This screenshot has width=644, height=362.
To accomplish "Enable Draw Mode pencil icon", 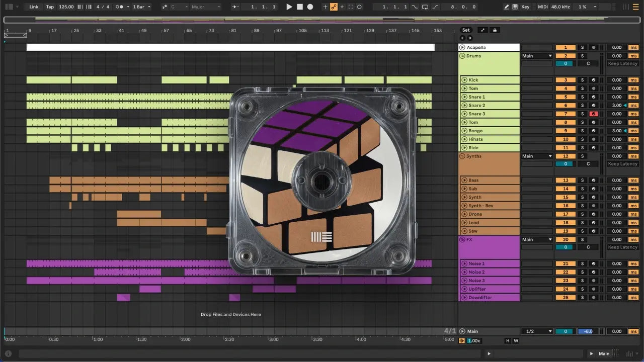I will [x=507, y=7].
